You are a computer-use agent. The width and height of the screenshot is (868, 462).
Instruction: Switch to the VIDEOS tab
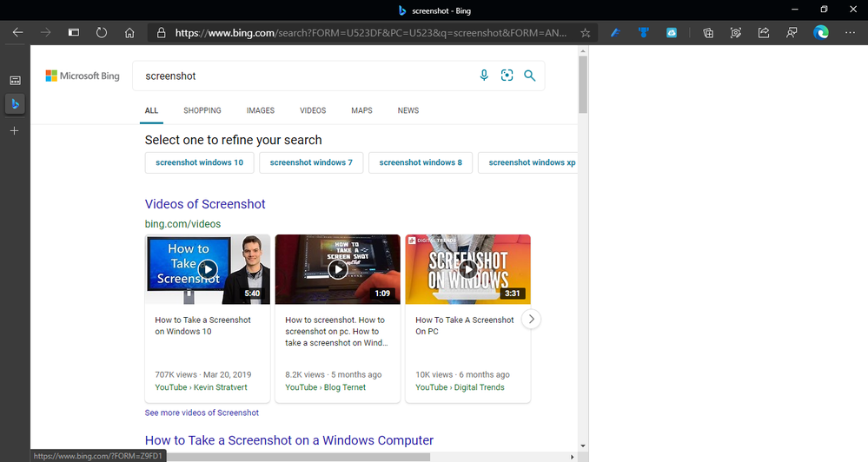(313, 110)
